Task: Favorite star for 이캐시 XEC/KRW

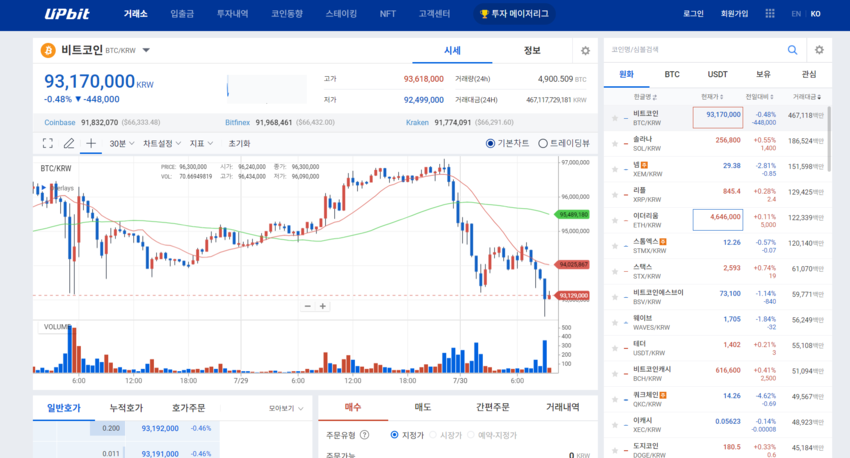Action: pyautogui.click(x=615, y=425)
